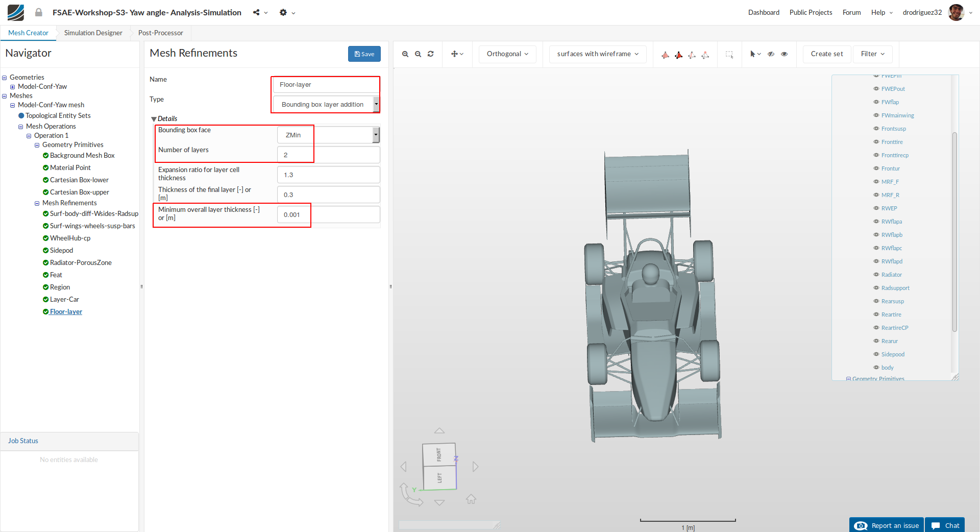Open the Post-Processor tab
Screen dimensions: 980x532
[160, 33]
